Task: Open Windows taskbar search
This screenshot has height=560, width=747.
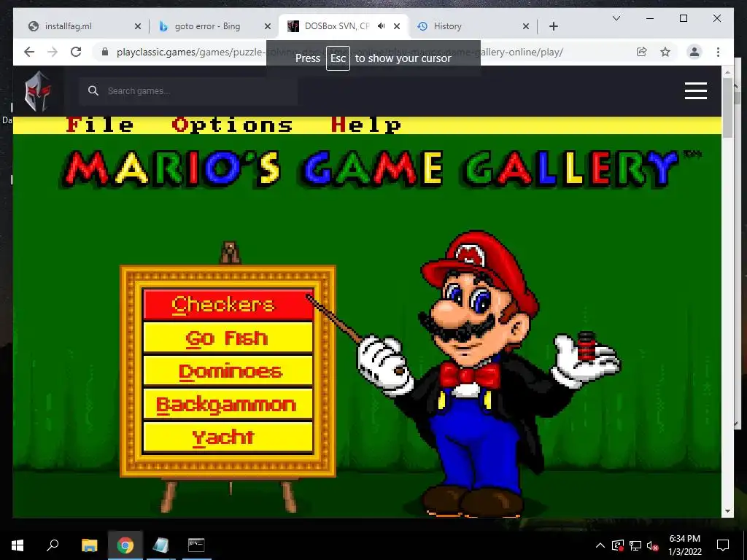Action: point(53,545)
